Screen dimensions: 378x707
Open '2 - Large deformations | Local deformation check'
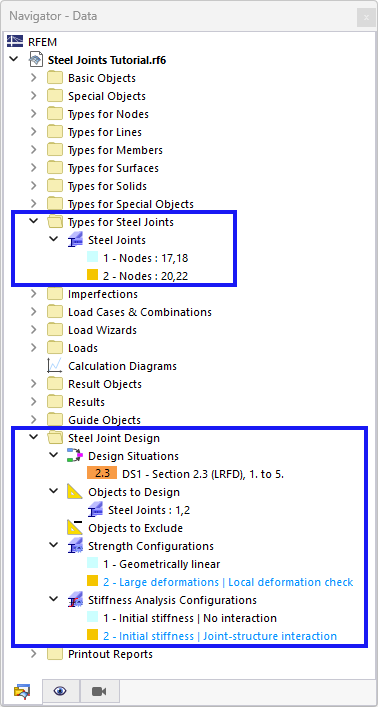click(x=228, y=582)
